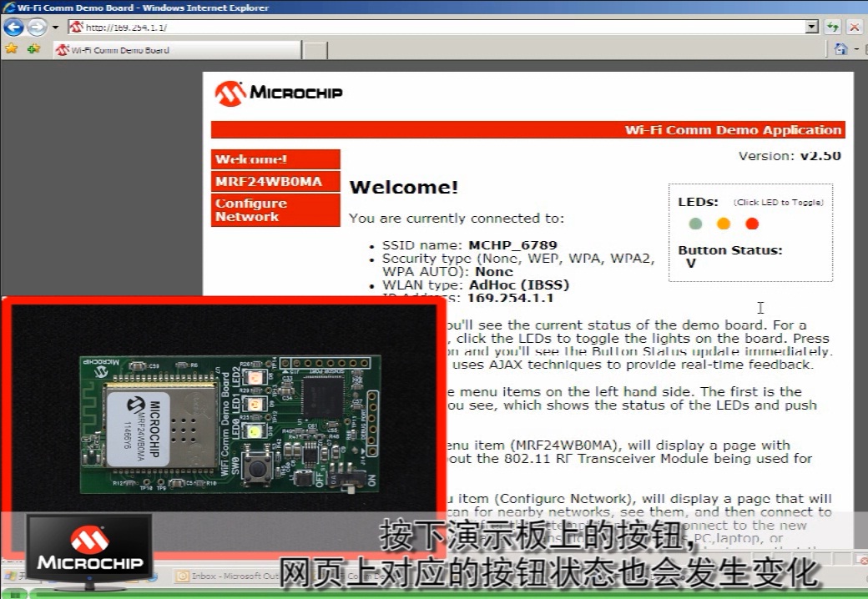The image size is (868, 599).
Task: Click the Add to Favorites star-plus icon
Action: click(x=33, y=48)
